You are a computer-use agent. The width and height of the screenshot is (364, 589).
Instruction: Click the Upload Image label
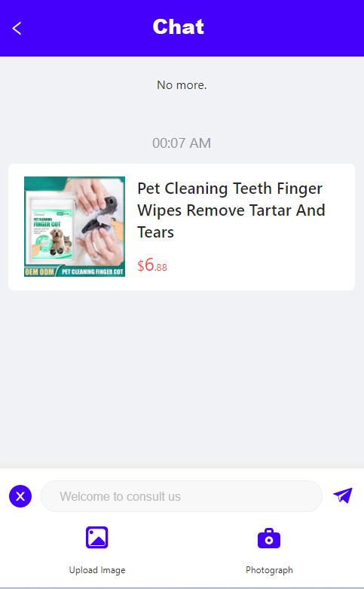point(96,570)
